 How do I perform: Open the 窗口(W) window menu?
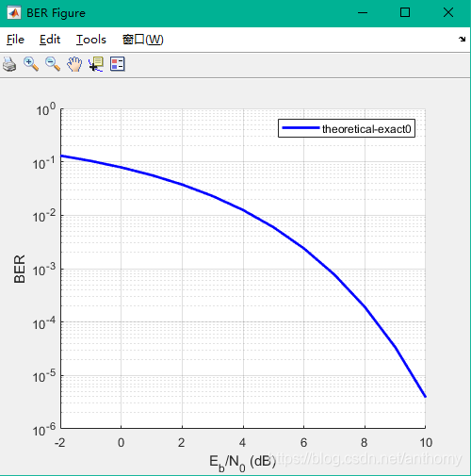click(143, 40)
